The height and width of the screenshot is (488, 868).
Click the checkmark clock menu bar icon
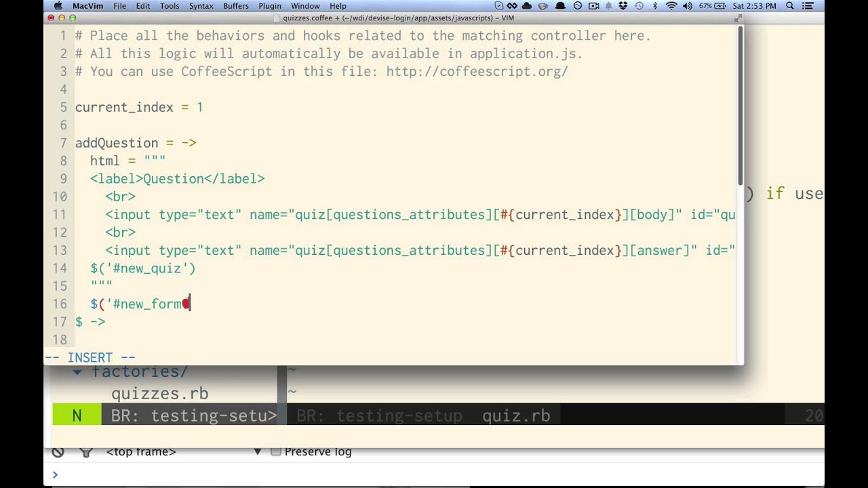pyautogui.click(x=498, y=5)
